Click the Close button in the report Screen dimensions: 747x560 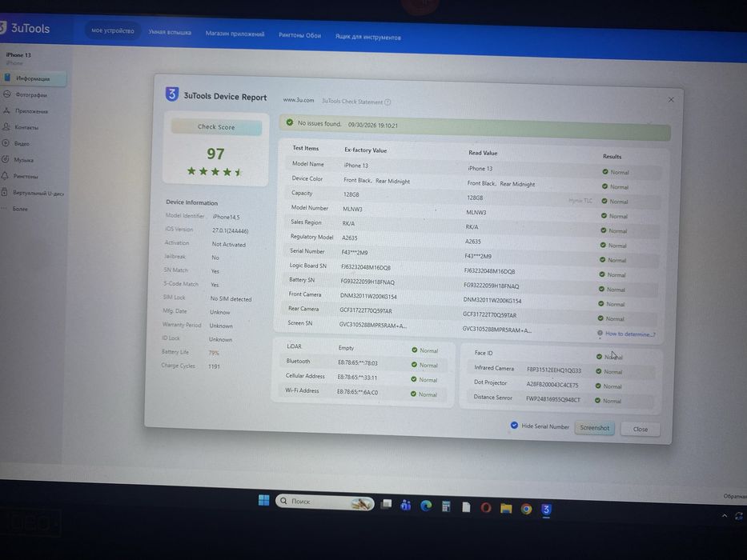641,429
